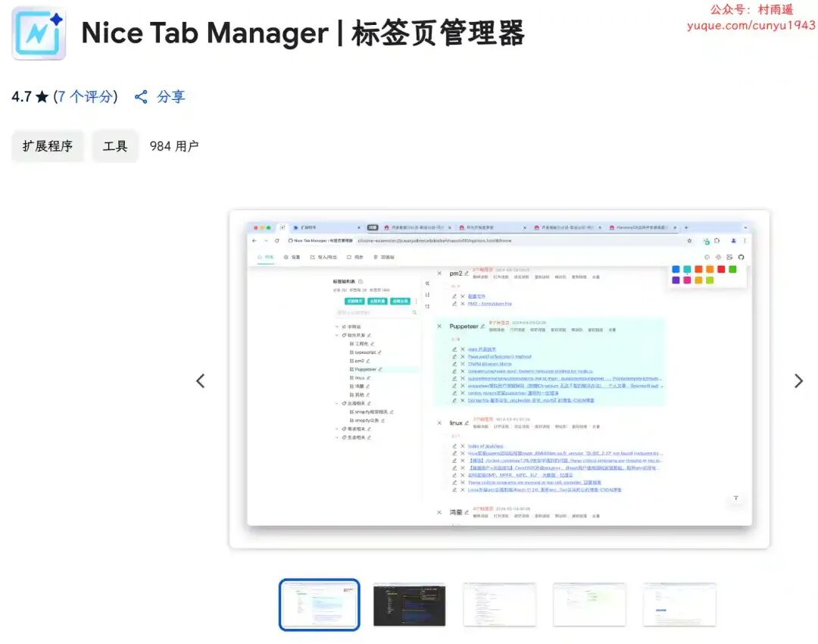
Task: Go to the previous screenshot with left arrow
Action: point(200,381)
